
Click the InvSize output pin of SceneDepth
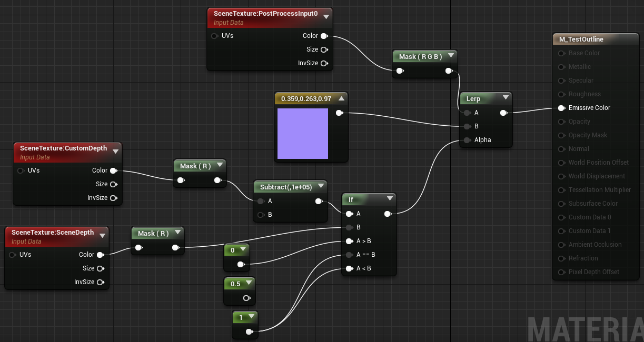(x=100, y=282)
